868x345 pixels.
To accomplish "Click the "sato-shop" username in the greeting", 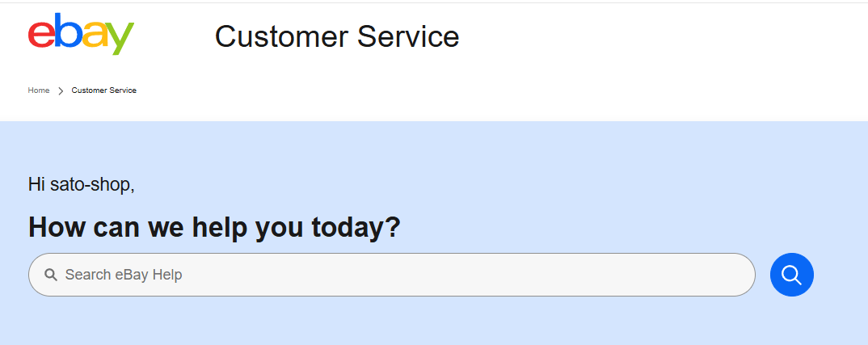I will point(90,184).
